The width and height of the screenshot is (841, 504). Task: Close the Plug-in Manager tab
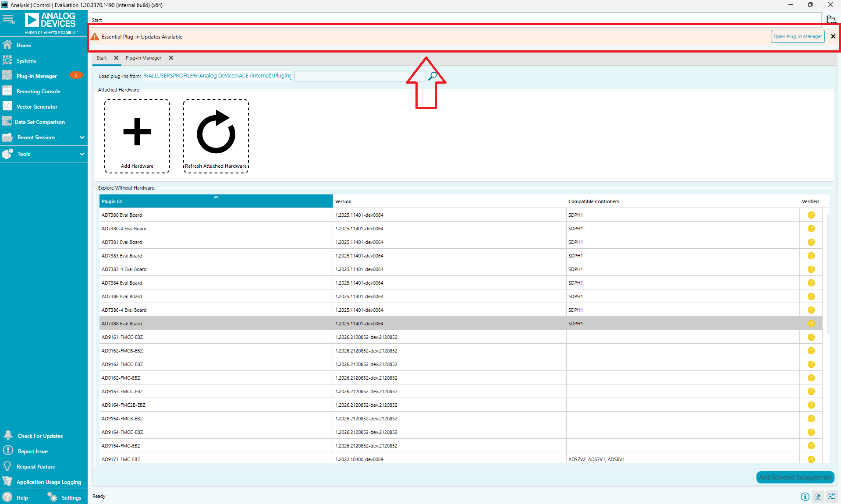171,58
